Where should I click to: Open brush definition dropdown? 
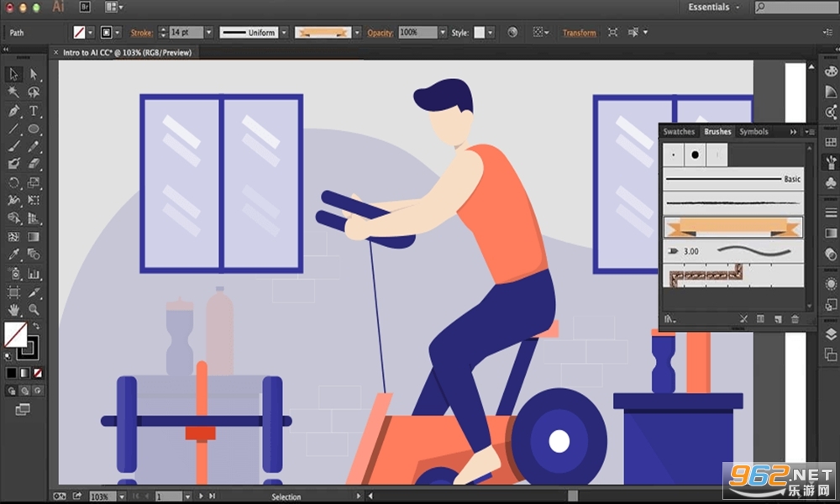point(357,33)
